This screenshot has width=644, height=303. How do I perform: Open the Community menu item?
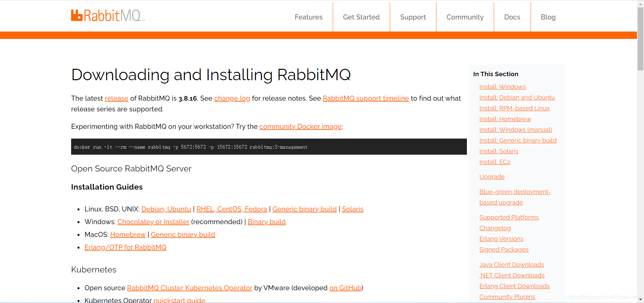pyautogui.click(x=465, y=17)
